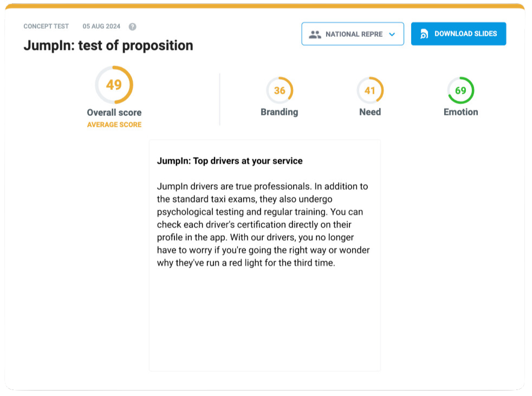Click the 'JumpIn: test of proposition' title
The height and width of the screenshot is (396, 532).
pos(108,46)
